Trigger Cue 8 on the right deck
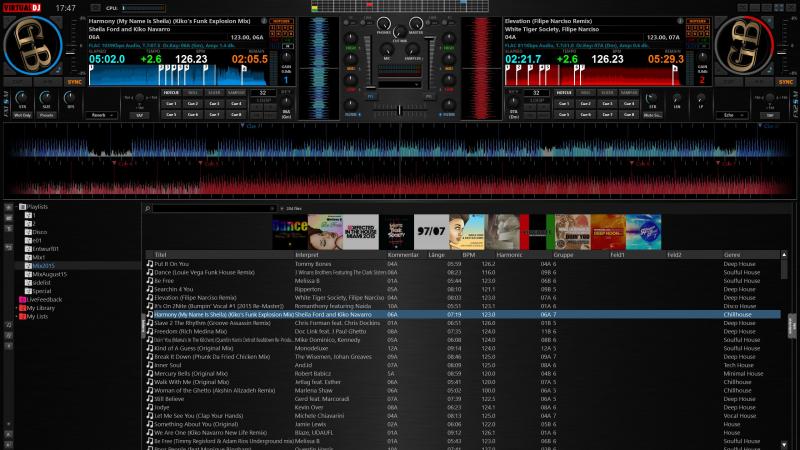Viewport: 800px width, 450px height. (x=629, y=114)
